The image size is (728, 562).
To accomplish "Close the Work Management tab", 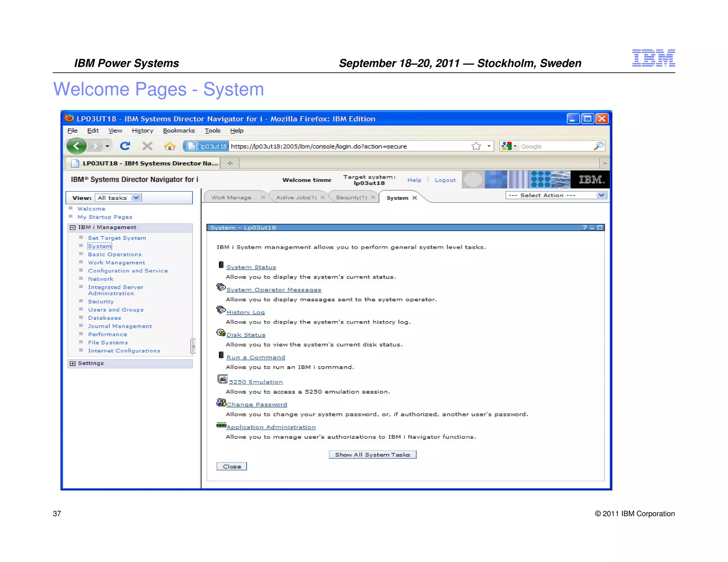I will (263, 197).
